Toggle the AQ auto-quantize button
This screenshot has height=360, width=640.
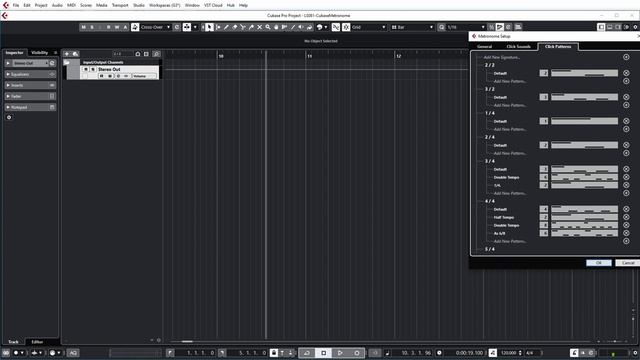tap(73, 353)
